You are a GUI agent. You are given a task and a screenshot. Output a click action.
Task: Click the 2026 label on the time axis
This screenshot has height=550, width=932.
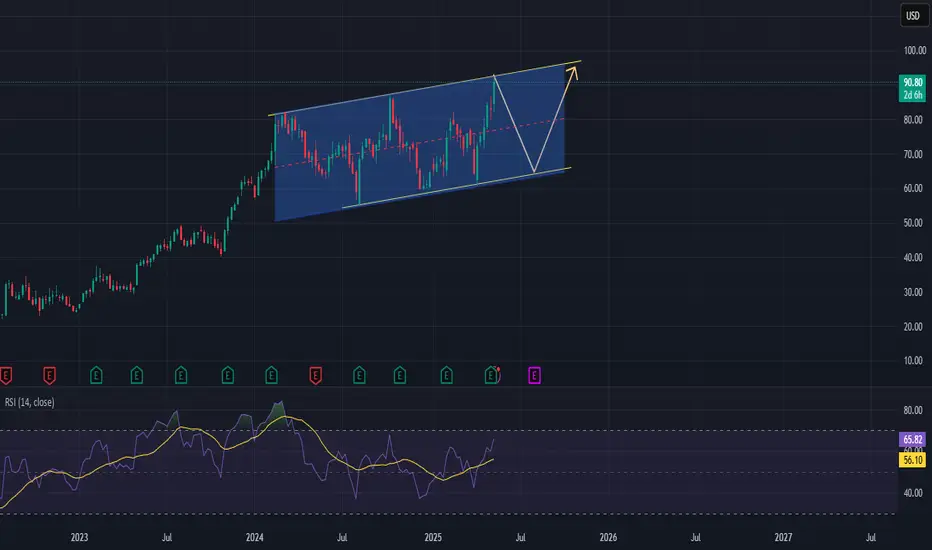pos(608,537)
